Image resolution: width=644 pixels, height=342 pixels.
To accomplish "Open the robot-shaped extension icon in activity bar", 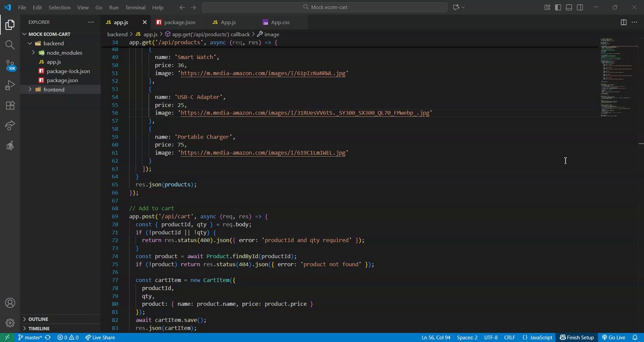I will (10, 146).
